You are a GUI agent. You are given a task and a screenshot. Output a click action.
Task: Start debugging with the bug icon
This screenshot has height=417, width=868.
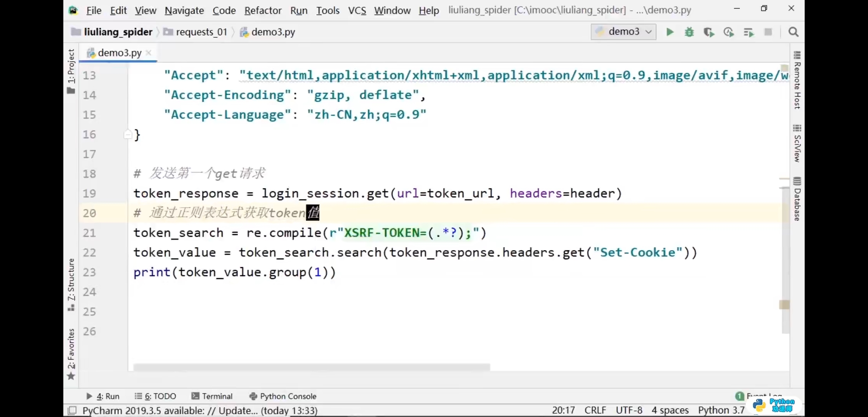[x=689, y=32]
